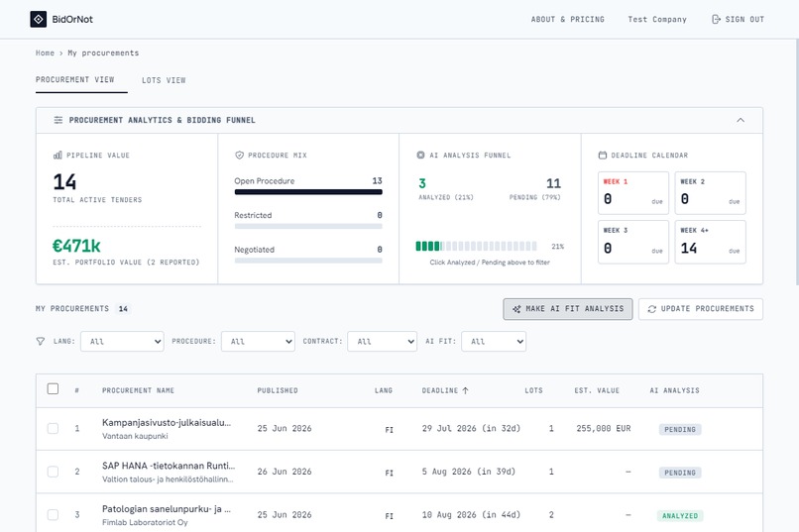The height and width of the screenshot is (532, 799).
Task: Select the Week 2 deadline card
Action: [x=711, y=193]
